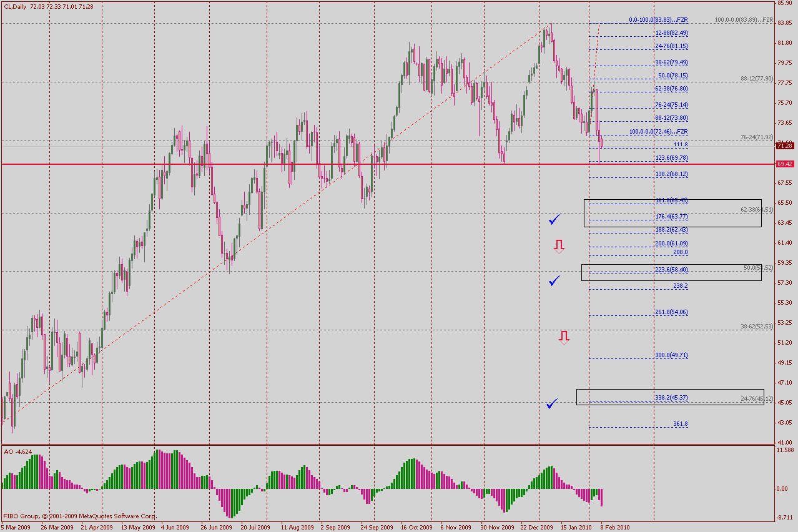
Task: Select the Fibonacci level 361.8
Action: point(681,424)
